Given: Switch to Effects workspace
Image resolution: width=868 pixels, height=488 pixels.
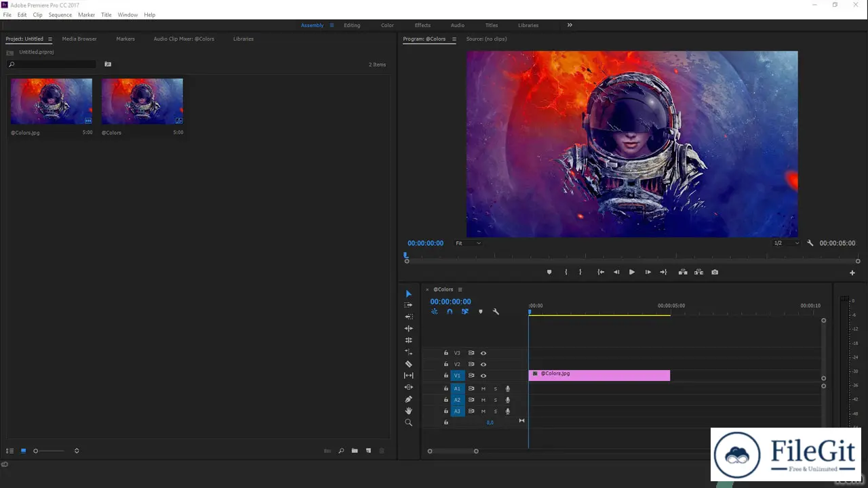Looking at the screenshot, I should 422,25.
